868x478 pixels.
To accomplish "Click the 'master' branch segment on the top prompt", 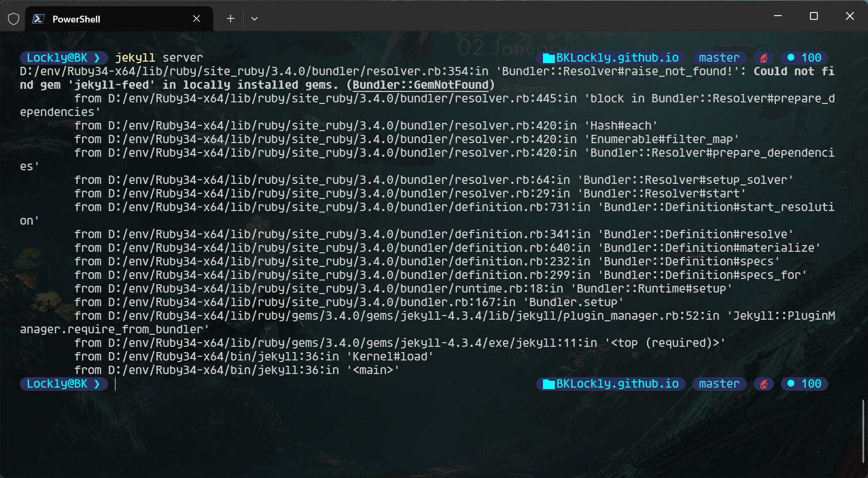I will tap(719, 57).
